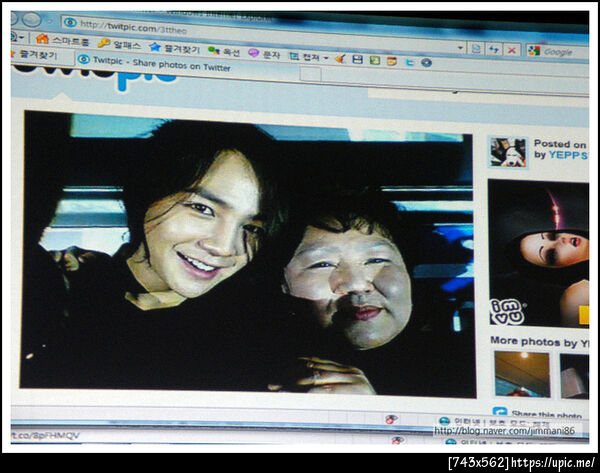The image size is (600, 473).
Task: Click the broom cleanup icon in toolbar
Action: point(340,59)
